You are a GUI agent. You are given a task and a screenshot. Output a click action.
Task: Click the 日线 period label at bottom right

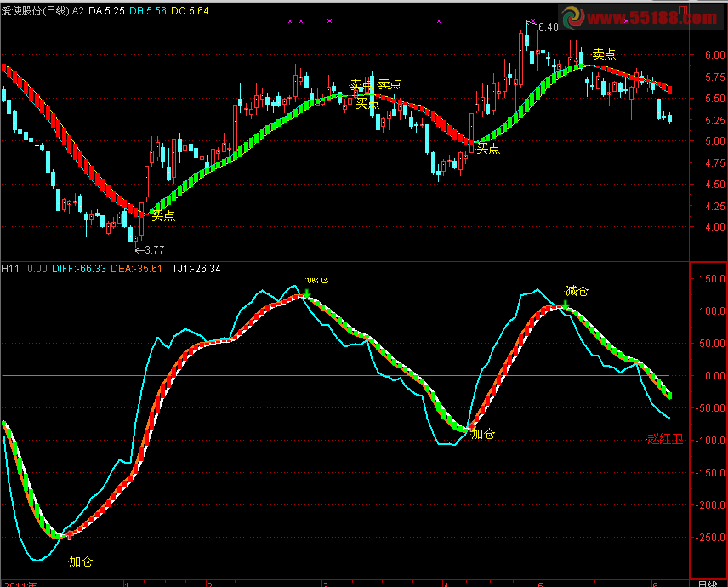tap(708, 584)
